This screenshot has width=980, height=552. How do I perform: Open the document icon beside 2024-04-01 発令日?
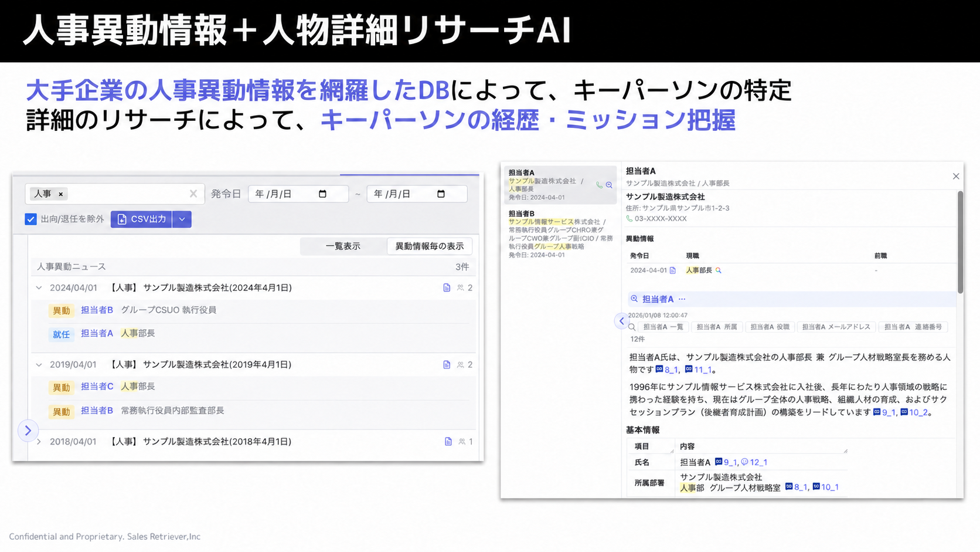[x=673, y=270]
